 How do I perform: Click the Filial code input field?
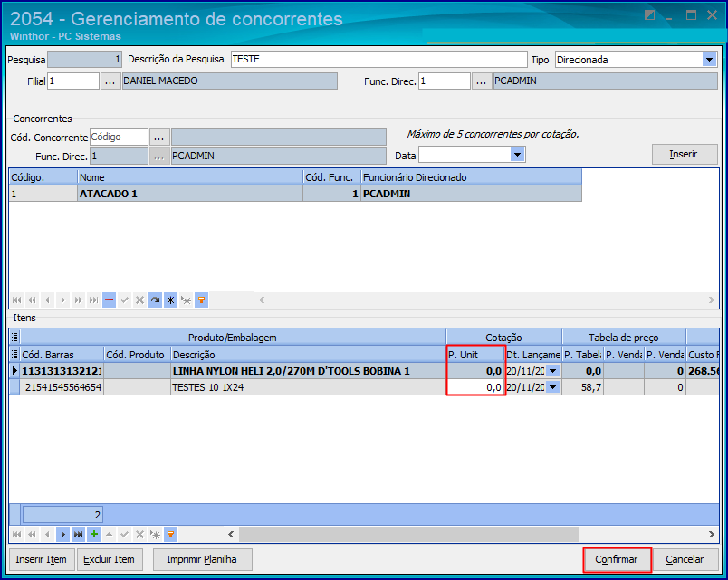[x=73, y=81]
